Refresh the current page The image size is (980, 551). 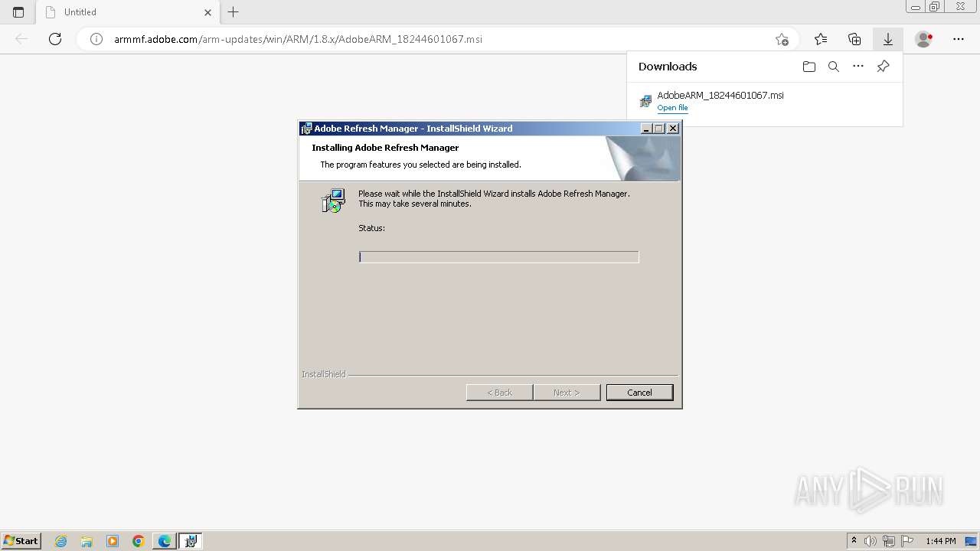[x=55, y=39]
